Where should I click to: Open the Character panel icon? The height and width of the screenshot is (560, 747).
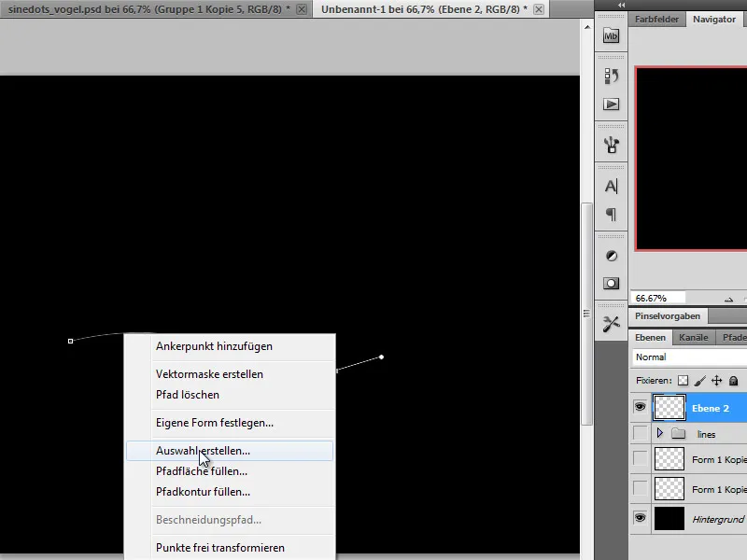pos(611,186)
